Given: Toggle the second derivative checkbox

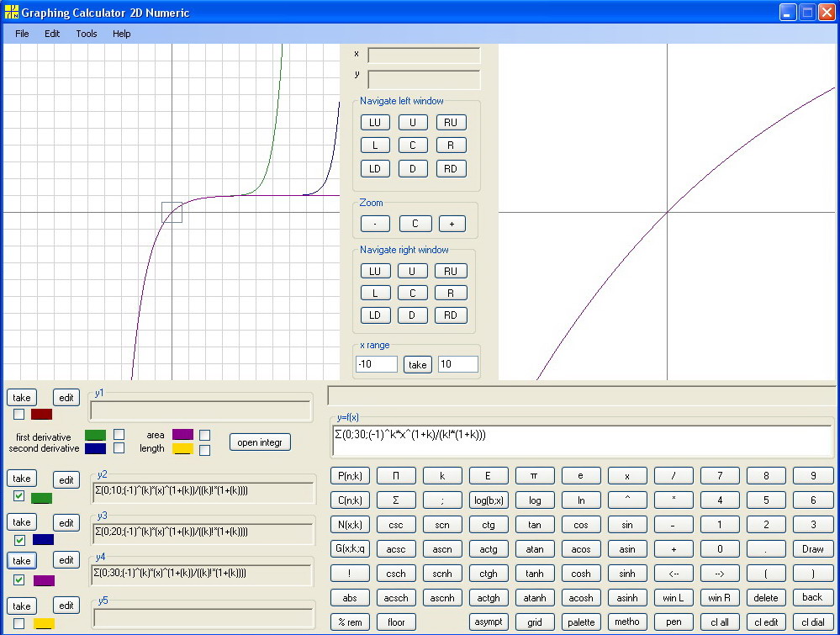Looking at the screenshot, I should click(x=119, y=447).
